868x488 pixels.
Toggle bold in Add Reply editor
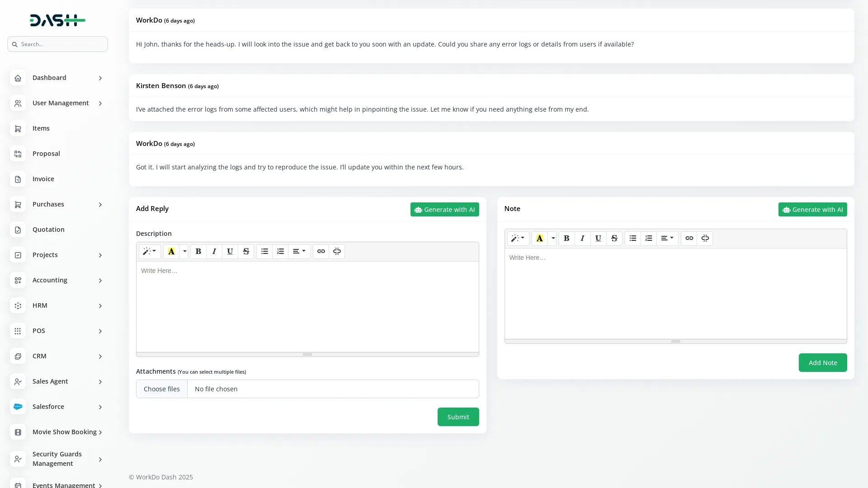tap(198, 252)
